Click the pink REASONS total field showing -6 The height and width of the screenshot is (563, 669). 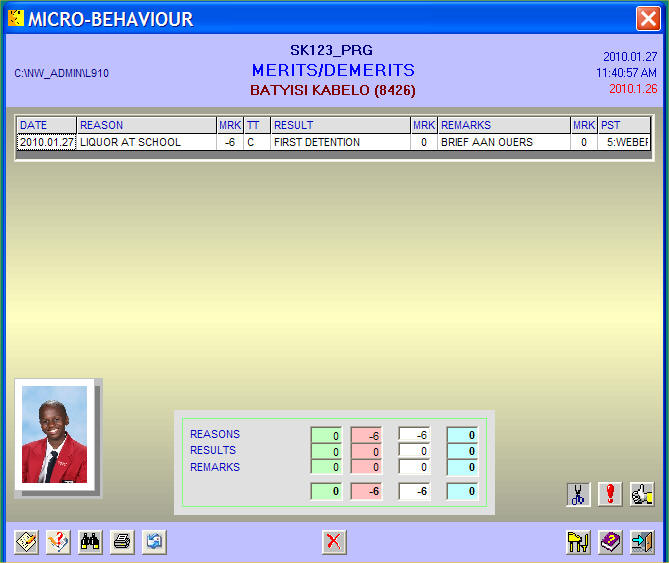pyautogui.click(x=366, y=435)
